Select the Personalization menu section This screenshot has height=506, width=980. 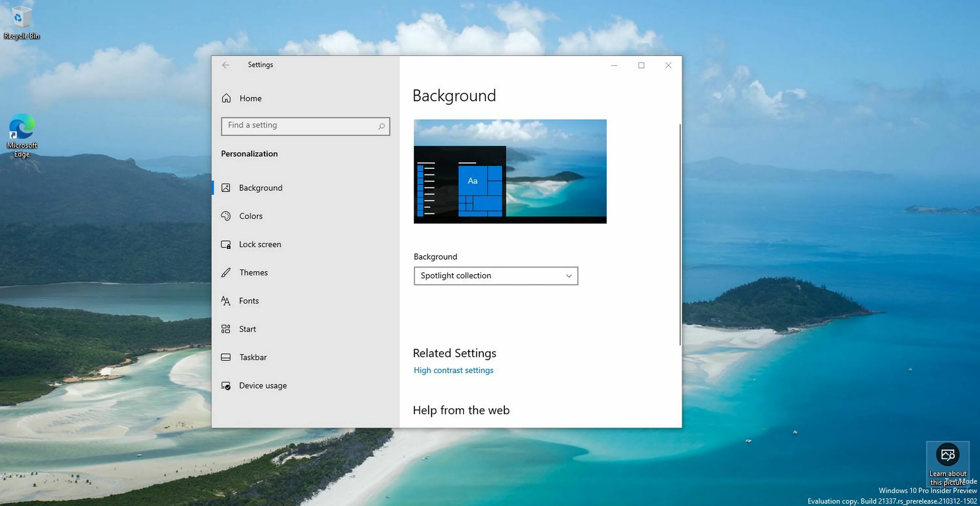click(x=250, y=153)
